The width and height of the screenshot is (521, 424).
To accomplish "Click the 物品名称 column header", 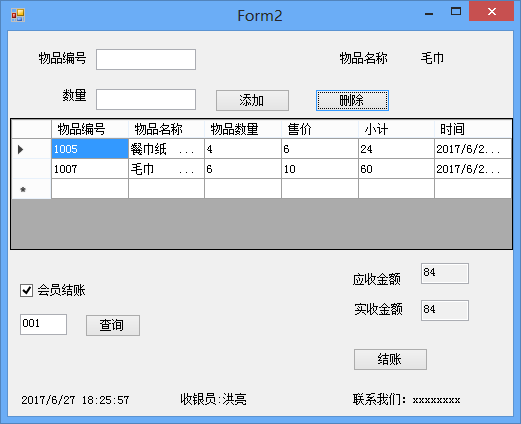I will point(166,129).
